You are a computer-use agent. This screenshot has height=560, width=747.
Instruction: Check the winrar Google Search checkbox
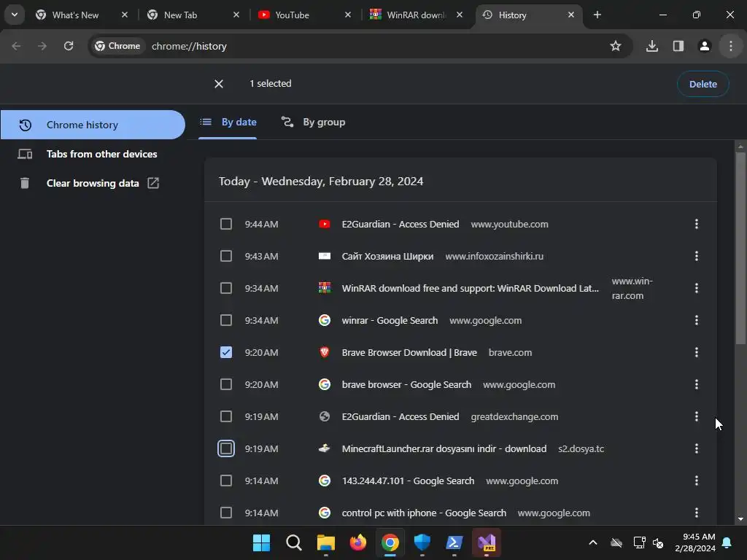click(226, 320)
